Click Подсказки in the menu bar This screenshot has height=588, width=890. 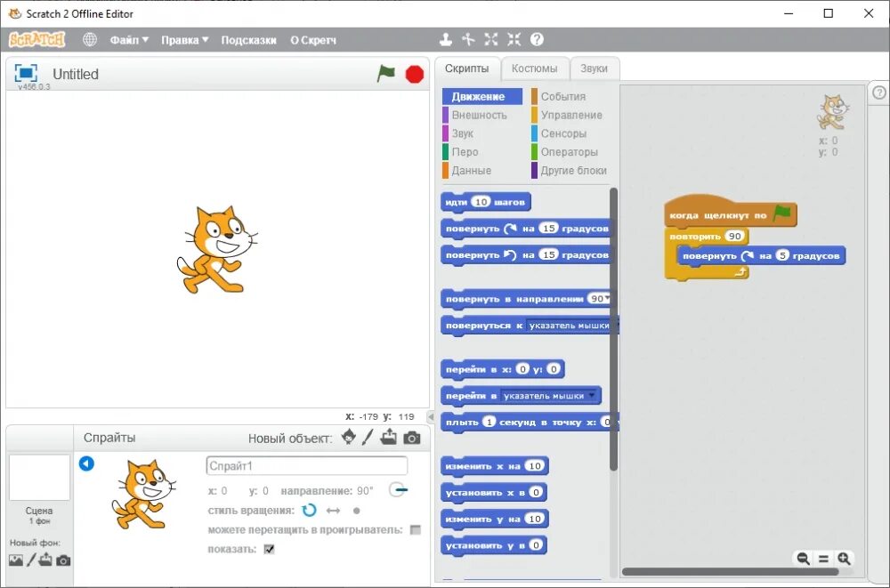(248, 40)
